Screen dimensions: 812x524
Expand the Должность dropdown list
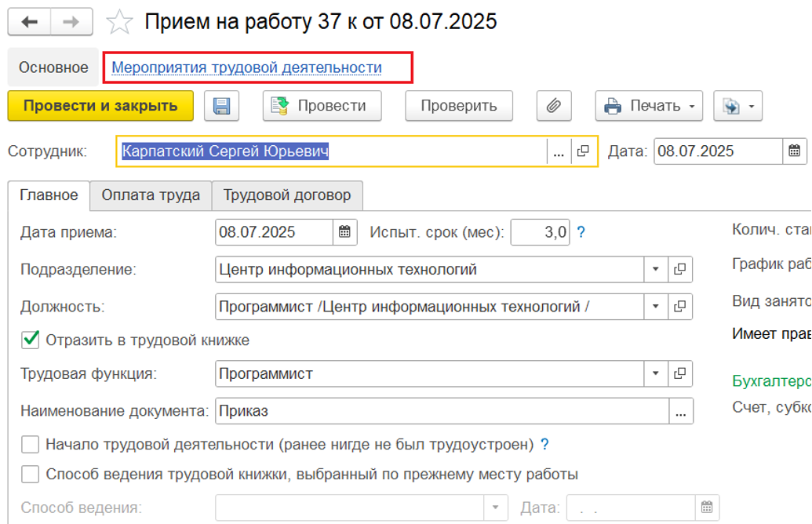[x=655, y=307]
